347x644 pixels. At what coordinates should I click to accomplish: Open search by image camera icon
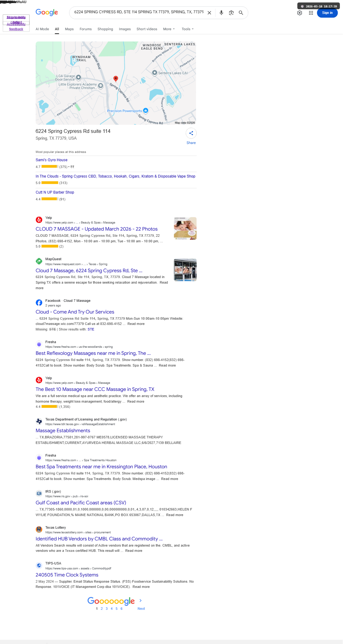(231, 13)
